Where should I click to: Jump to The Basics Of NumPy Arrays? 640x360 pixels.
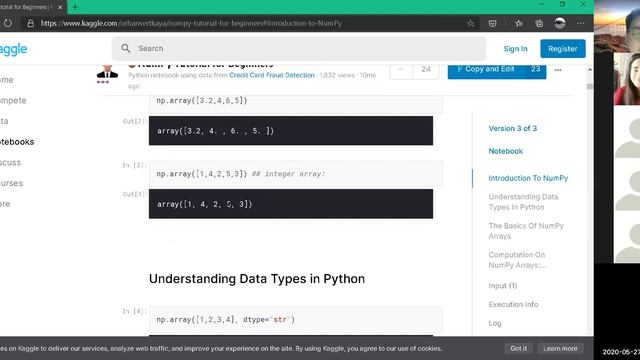pos(526,231)
